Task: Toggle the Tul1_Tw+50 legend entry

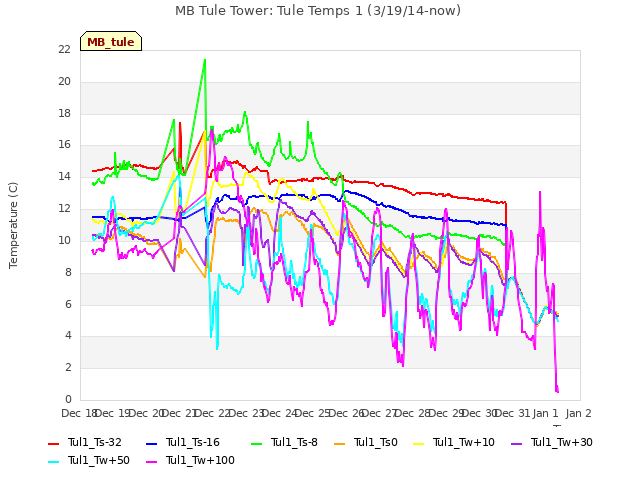Action: 89,460
